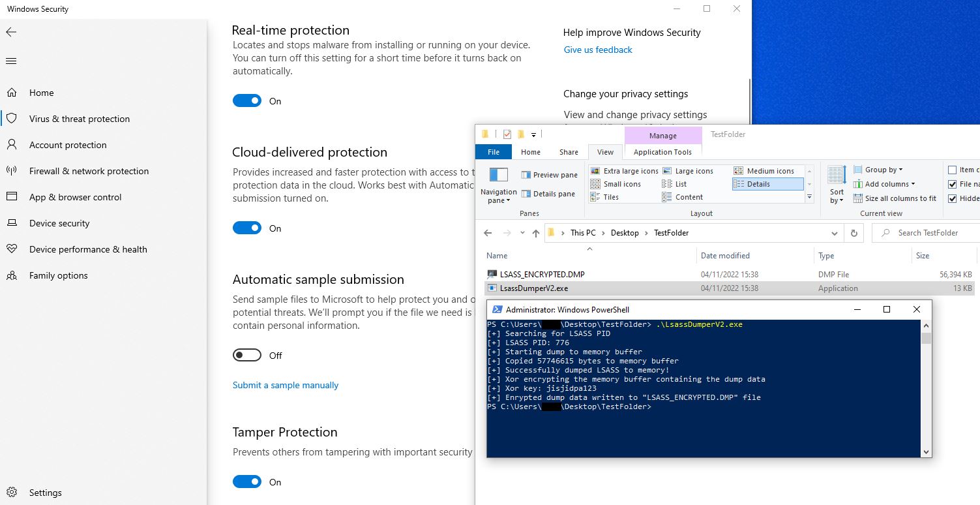Click Desktop in the breadcrumb path
The image size is (980, 505).
tap(625, 233)
